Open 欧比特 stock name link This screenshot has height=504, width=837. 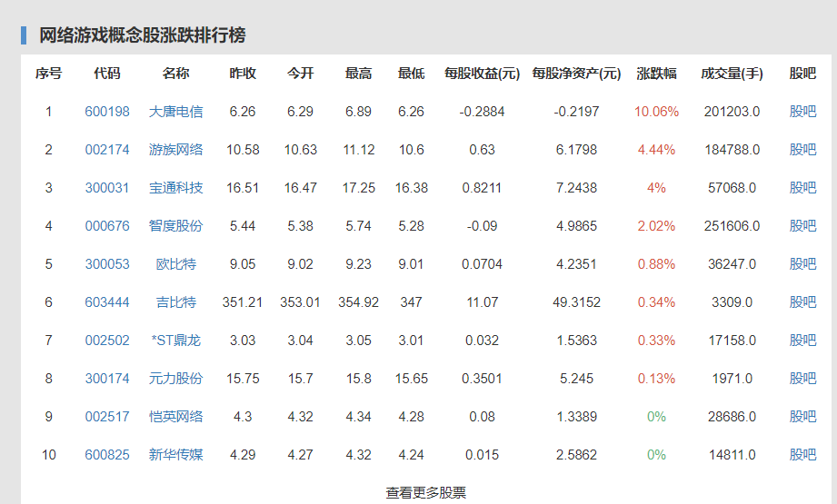coord(175,264)
